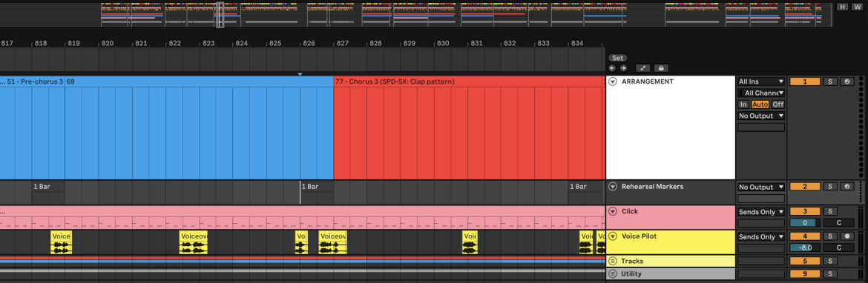Collapse the Click track
This screenshot has height=283, width=868.
click(x=613, y=211)
